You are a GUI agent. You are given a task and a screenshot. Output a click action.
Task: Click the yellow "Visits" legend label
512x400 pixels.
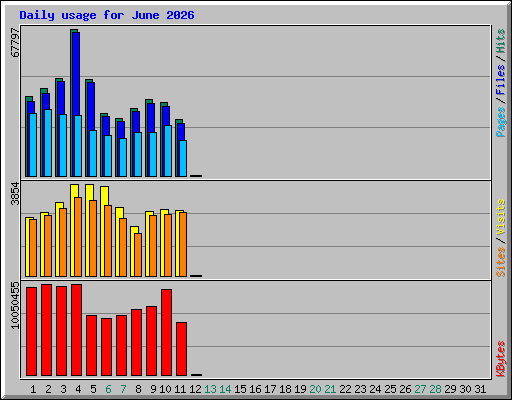(500, 217)
